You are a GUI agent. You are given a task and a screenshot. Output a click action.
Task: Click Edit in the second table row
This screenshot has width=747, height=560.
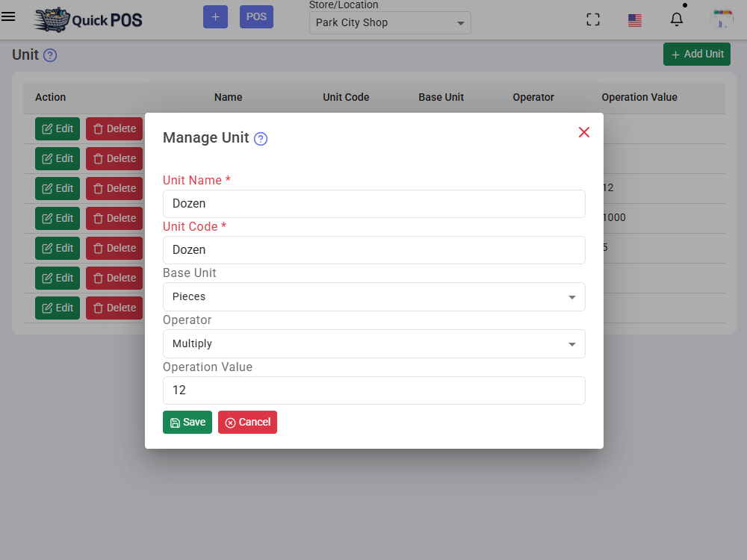click(x=58, y=158)
